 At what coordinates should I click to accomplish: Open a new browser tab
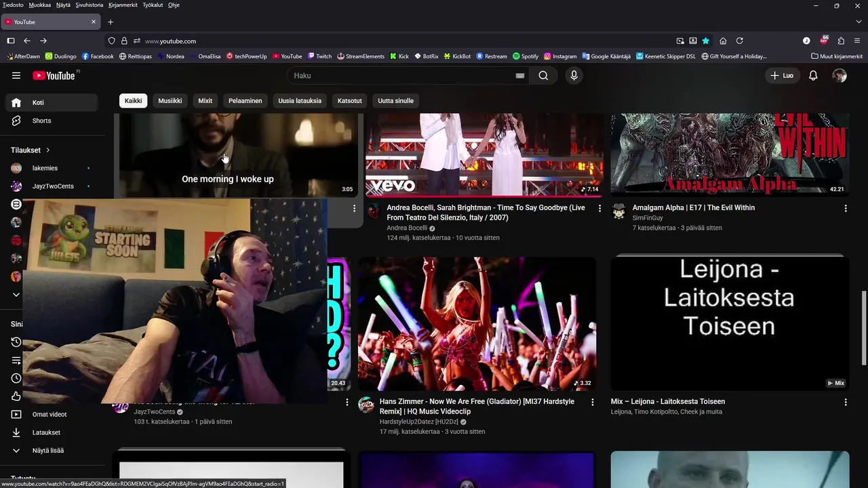point(111,22)
